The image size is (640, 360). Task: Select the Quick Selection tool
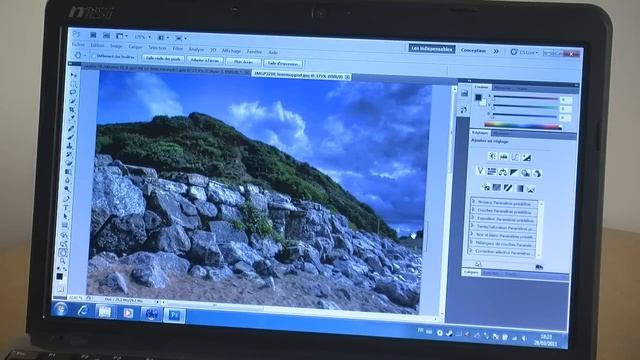(73, 101)
